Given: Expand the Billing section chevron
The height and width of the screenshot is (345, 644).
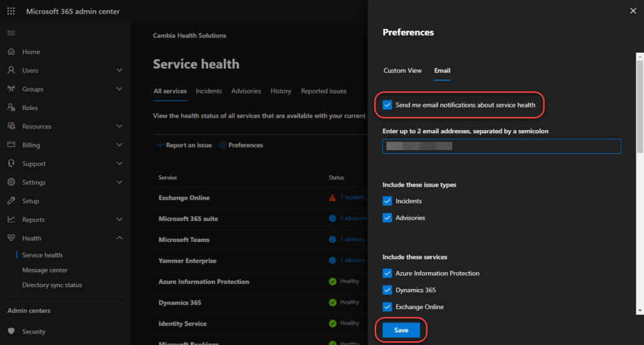Looking at the screenshot, I should [119, 145].
